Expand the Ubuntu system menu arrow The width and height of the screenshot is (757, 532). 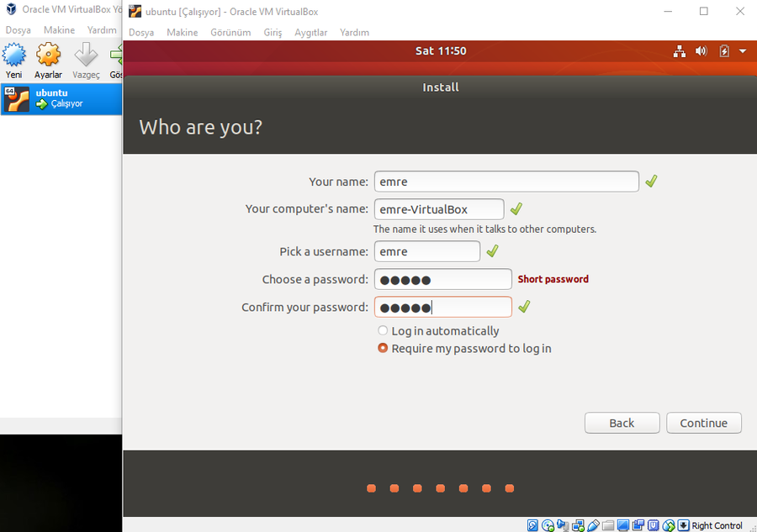(743, 51)
